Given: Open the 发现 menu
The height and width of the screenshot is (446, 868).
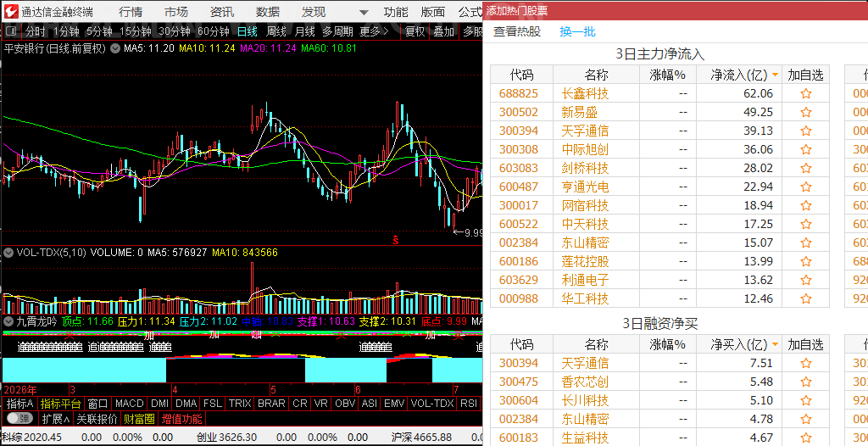Looking at the screenshot, I should pyautogui.click(x=314, y=12).
